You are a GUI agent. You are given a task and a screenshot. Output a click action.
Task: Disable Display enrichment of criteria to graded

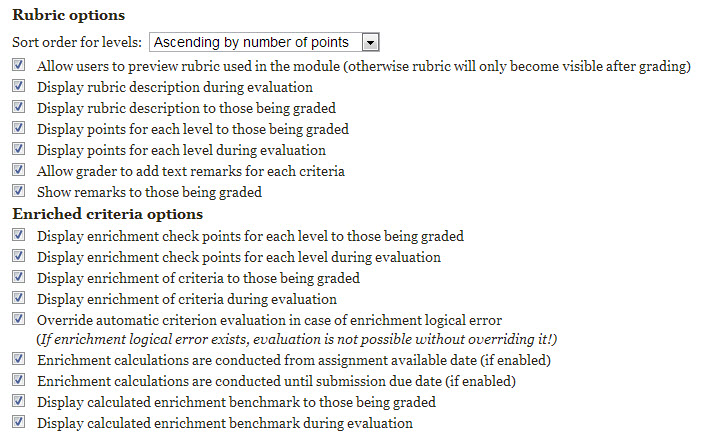pos(19,278)
